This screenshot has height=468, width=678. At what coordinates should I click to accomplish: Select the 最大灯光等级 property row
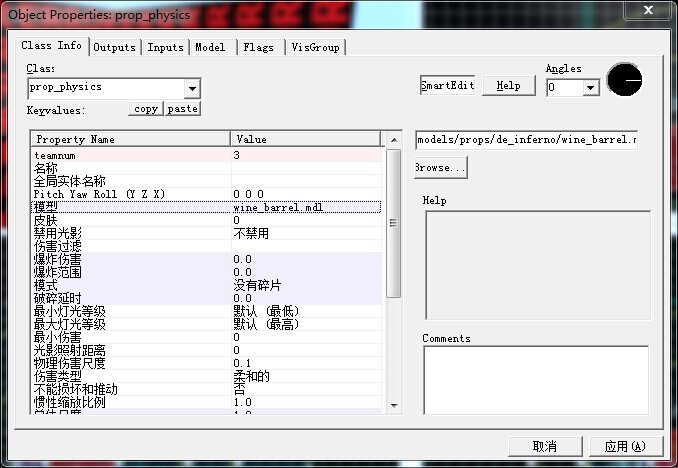tap(208, 324)
